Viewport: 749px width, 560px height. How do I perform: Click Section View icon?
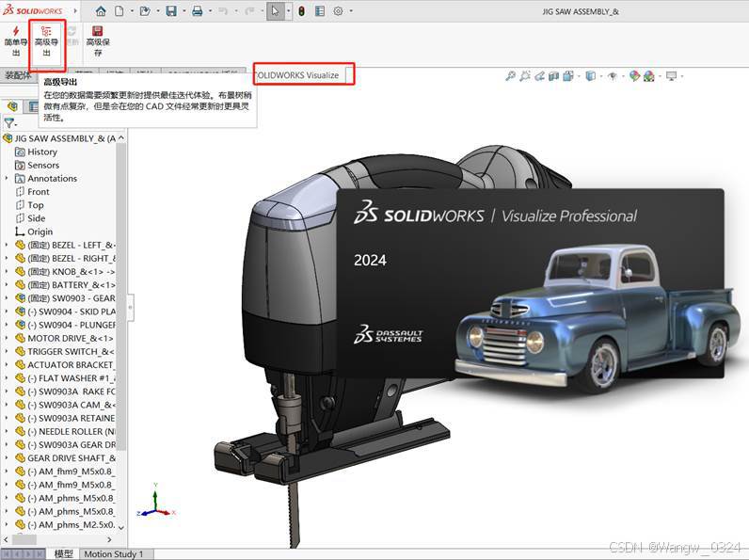[x=553, y=75]
